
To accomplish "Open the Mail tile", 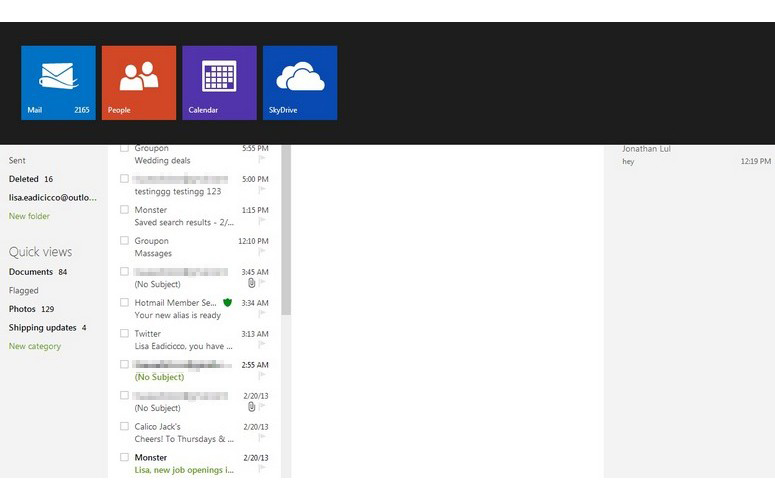I will click(58, 83).
